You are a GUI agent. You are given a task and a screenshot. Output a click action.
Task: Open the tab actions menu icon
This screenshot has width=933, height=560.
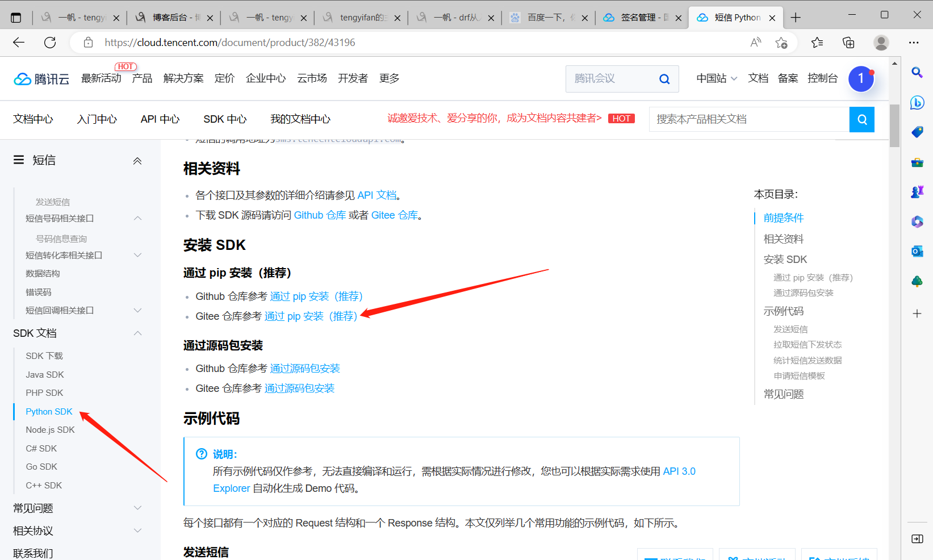pyautogui.click(x=16, y=18)
